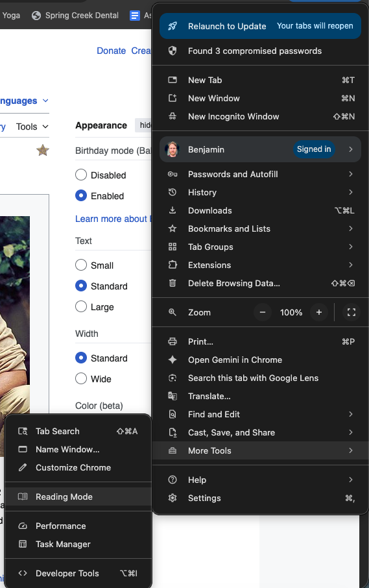Screen dimensions: 369x588
Task: Select Disabled for Birthday mode
Action: [81, 175]
